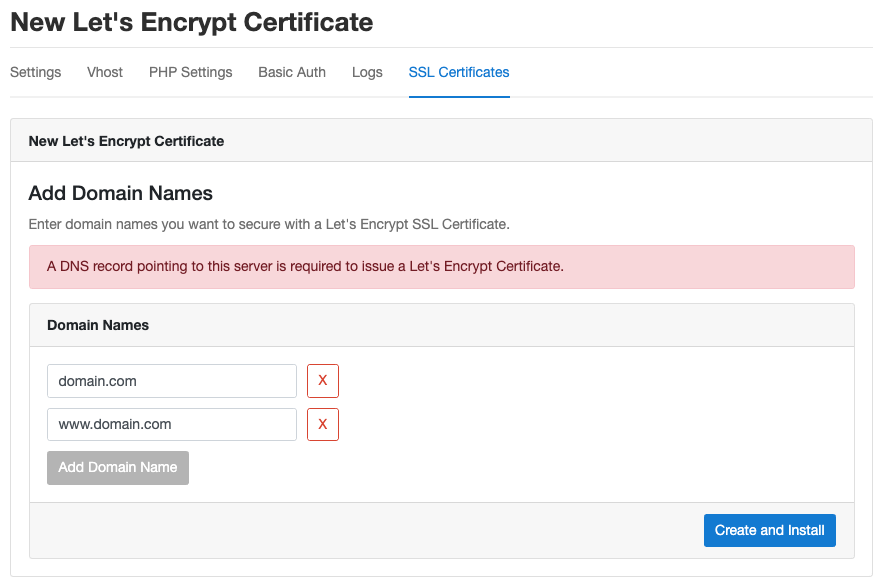The image size is (883, 588).
Task: Click the Create and Install button
Action: (x=769, y=530)
